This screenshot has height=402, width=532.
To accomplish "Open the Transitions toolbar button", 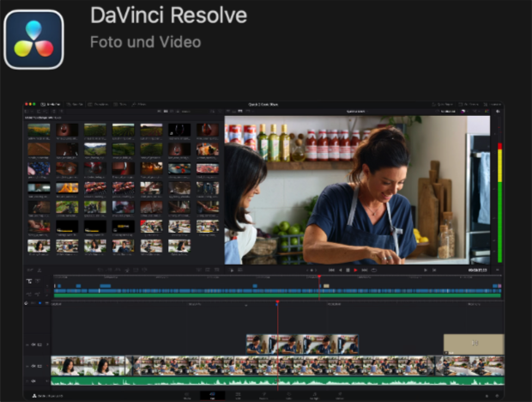I will pyautogui.click(x=98, y=104).
